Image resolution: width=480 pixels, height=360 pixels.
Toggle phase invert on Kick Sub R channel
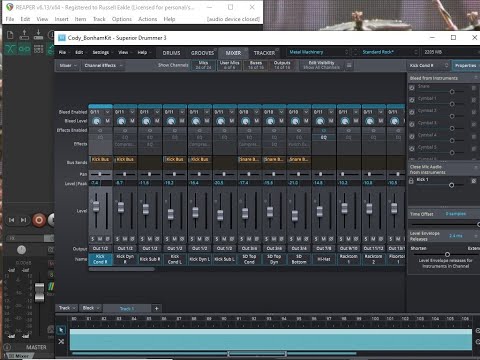(157, 239)
